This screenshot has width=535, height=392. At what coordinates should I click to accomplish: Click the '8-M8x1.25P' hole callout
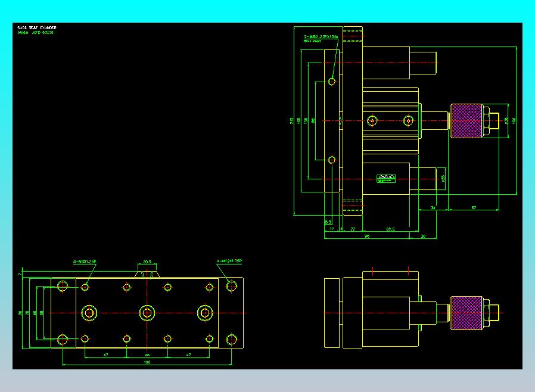85,262
